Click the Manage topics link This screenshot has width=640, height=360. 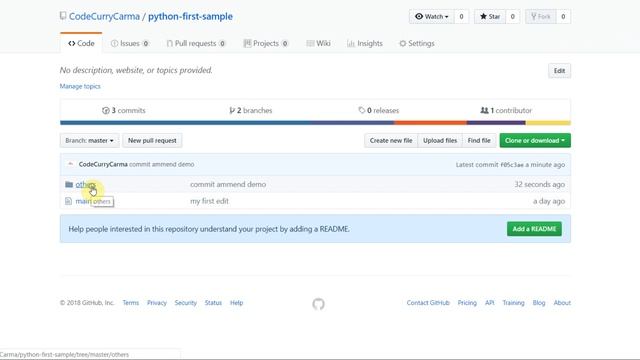click(x=80, y=86)
